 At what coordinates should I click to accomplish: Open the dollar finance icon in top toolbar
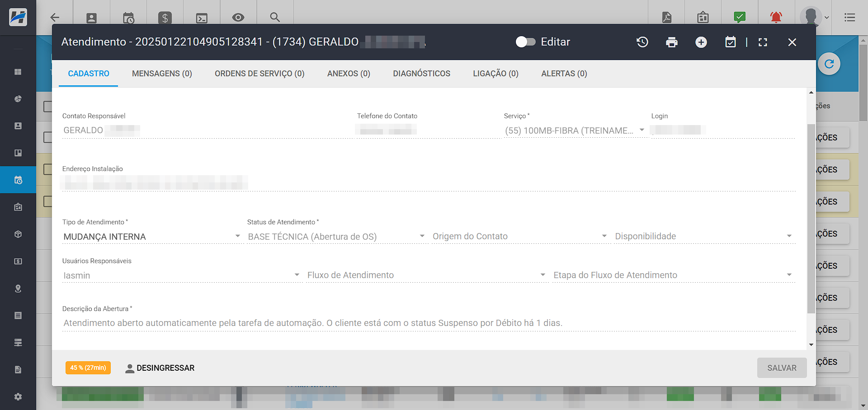pyautogui.click(x=165, y=18)
